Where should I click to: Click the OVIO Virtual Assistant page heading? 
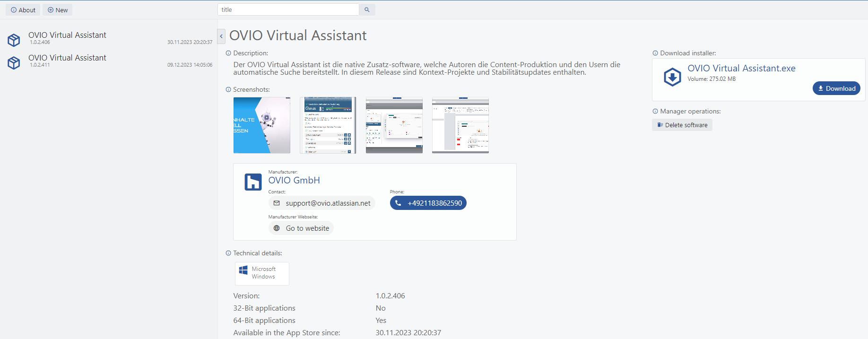[298, 35]
